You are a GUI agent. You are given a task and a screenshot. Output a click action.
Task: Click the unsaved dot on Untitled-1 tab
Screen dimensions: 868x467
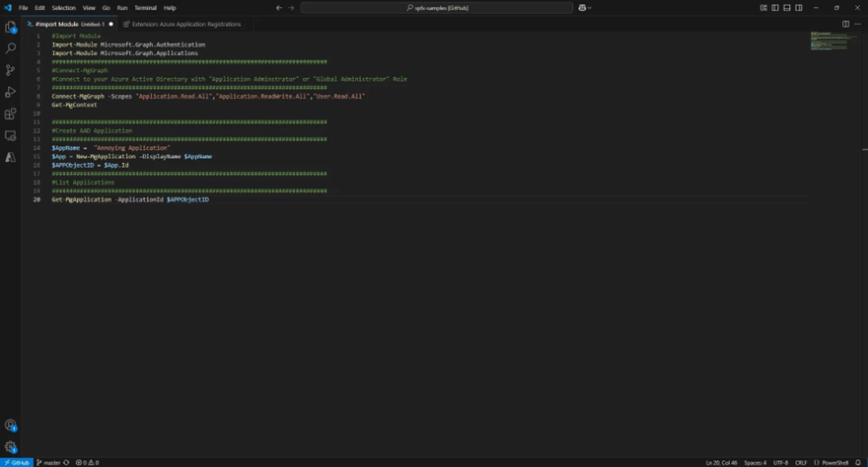[x=111, y=25]
